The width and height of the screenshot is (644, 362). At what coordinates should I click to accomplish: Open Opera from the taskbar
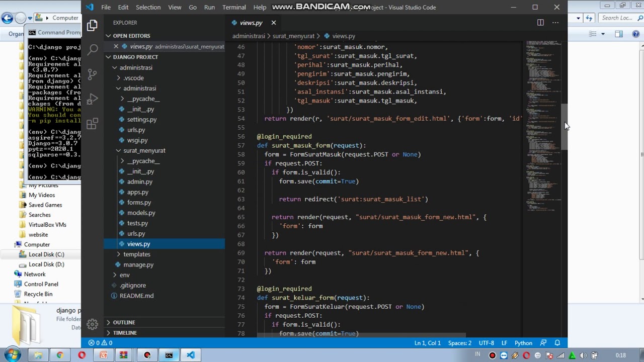click(x=82, y=355)
